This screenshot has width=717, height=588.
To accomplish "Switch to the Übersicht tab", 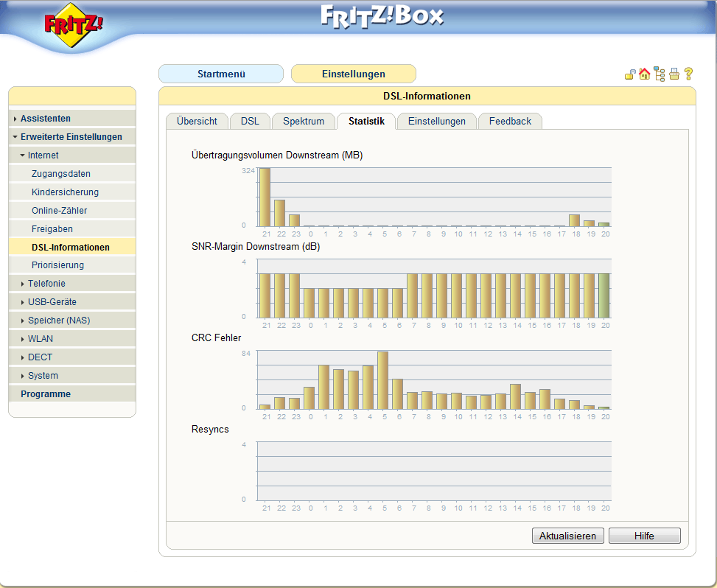I will click(197, 121).
